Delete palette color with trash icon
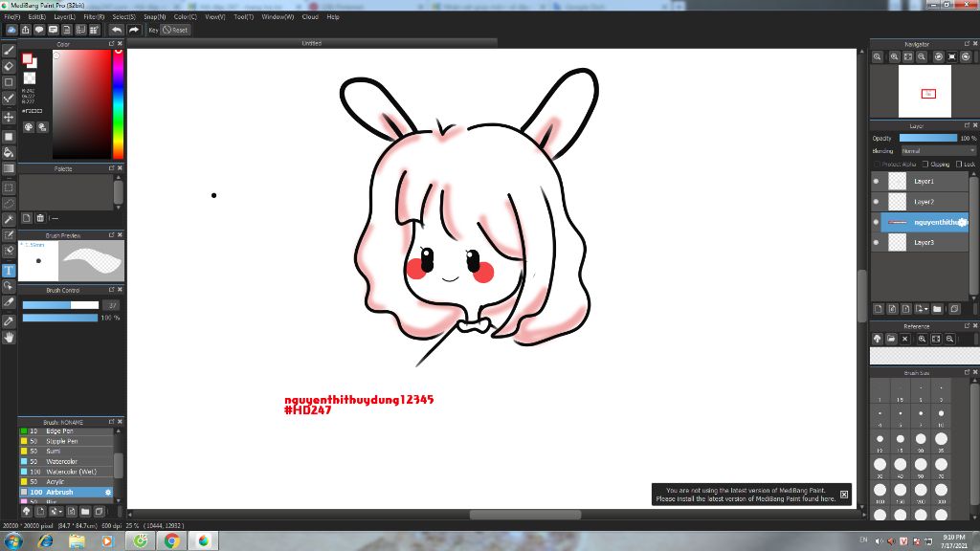980x551 pixels. click(40, 218)
